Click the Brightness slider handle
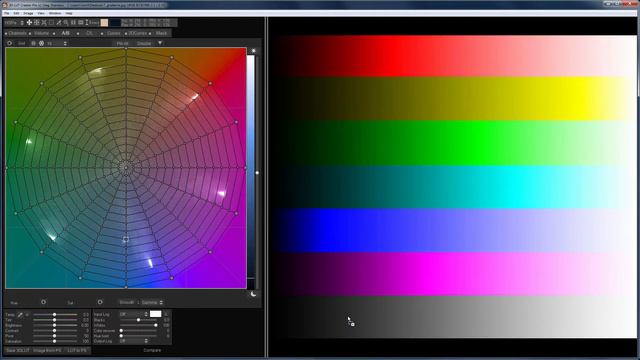Image resolution: width=640 pixels, height=360 pixels. (x=54, y=325)
